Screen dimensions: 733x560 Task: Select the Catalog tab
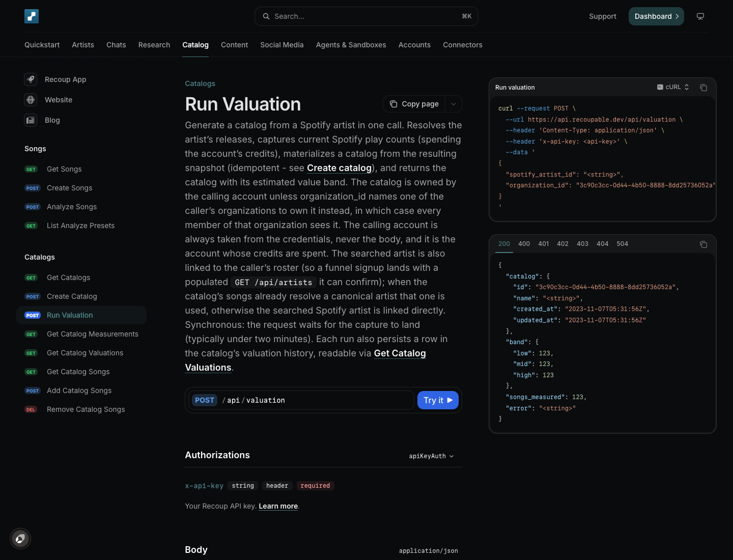click(195, 45)
